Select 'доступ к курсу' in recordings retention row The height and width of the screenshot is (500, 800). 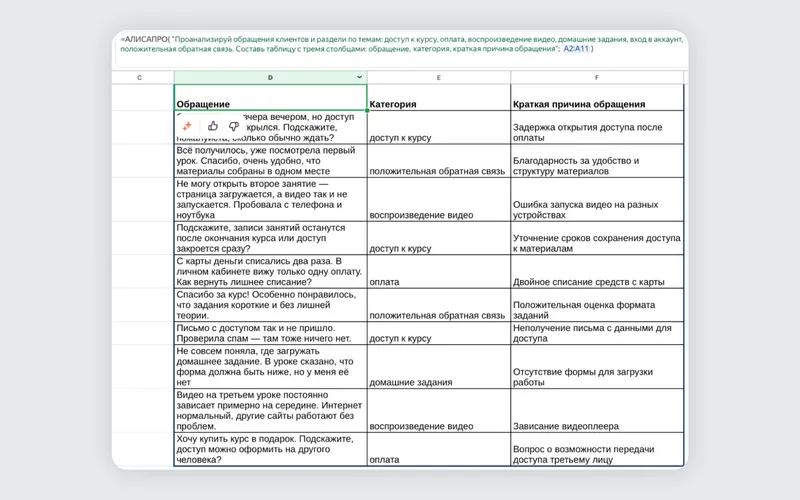tap(439, 238)
